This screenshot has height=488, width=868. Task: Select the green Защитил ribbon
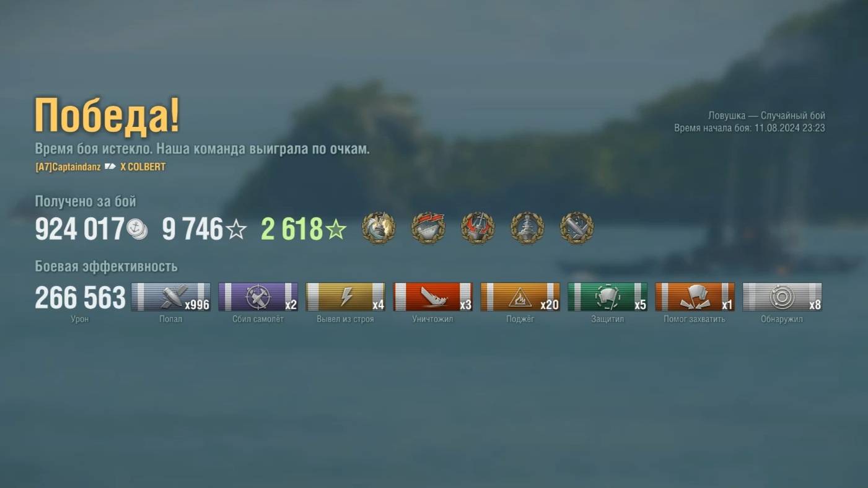pyautogui.click(x=608, y=297)
